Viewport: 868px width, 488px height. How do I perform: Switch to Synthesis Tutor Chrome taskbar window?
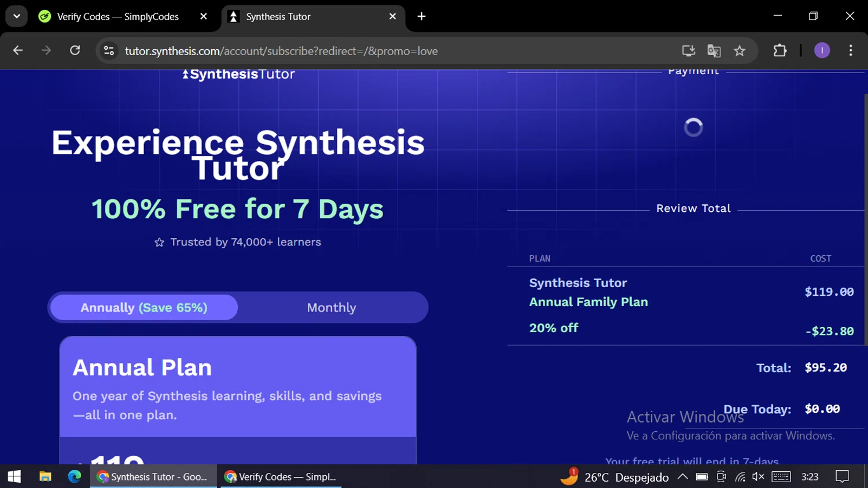pyautogui.click(x=153, y=476)
